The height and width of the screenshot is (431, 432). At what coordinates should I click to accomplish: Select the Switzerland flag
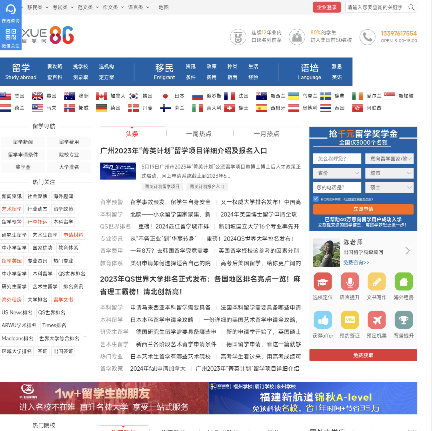pos(229,108)
